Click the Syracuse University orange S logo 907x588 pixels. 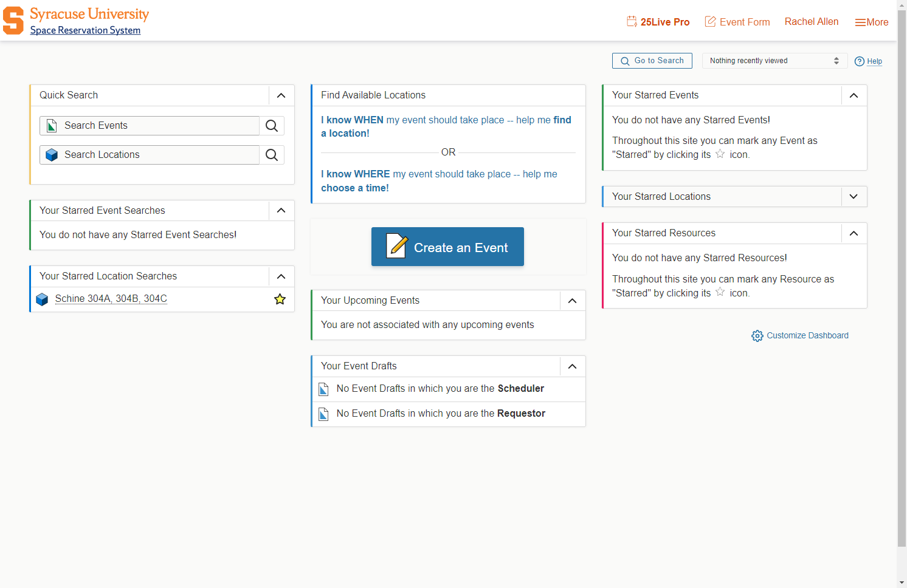(x=13, y=21)
